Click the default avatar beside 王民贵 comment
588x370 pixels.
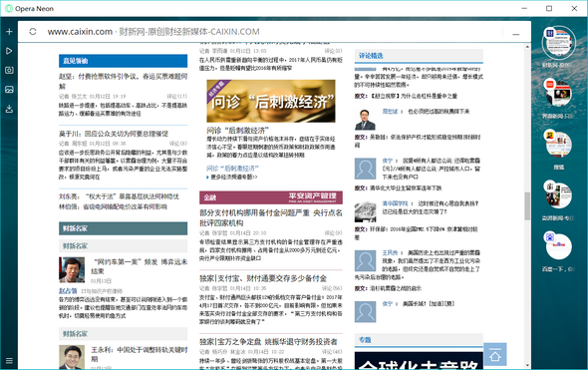(365, 261)
